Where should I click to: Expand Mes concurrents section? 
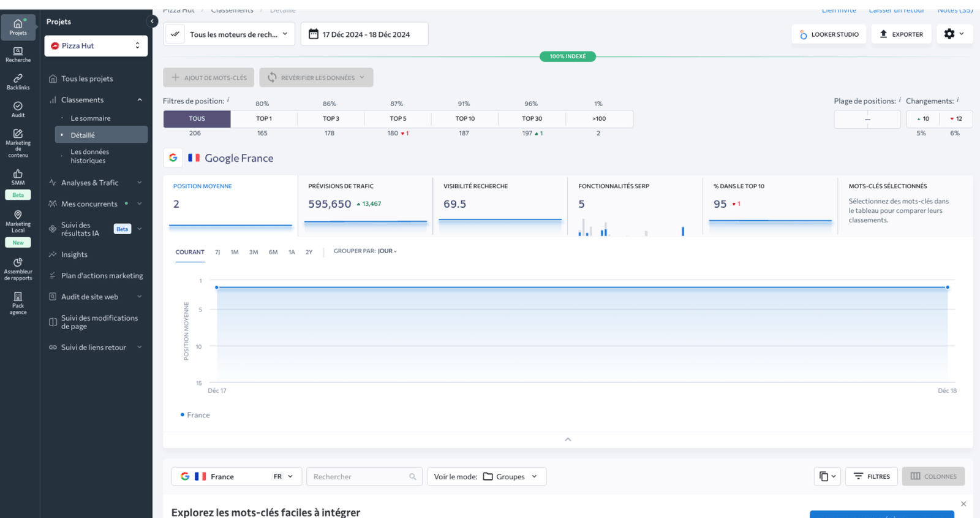[140, 204]
